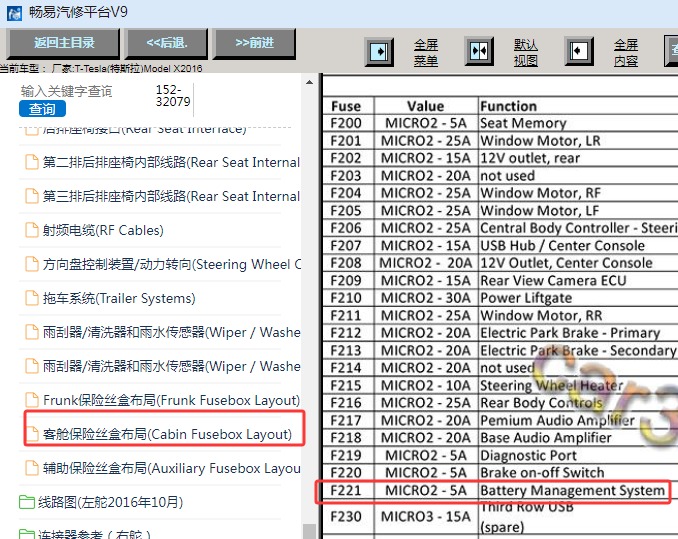Select 客舱保险丝盒布局(Cabin Fusebox Layout) item

(167, 434)
